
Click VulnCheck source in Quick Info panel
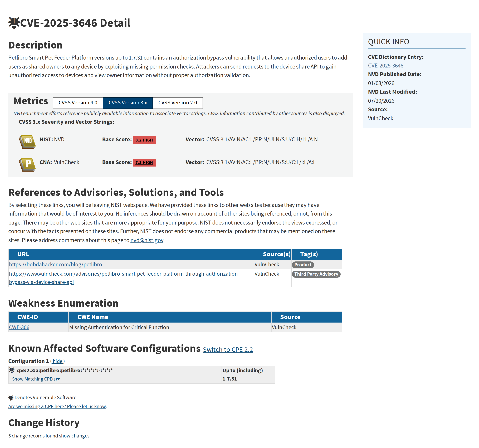pyautogui.click(x=380, y=118)
